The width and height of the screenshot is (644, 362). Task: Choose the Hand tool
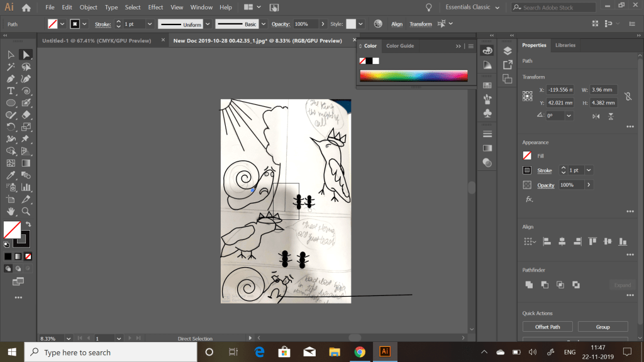coord(11,211)
